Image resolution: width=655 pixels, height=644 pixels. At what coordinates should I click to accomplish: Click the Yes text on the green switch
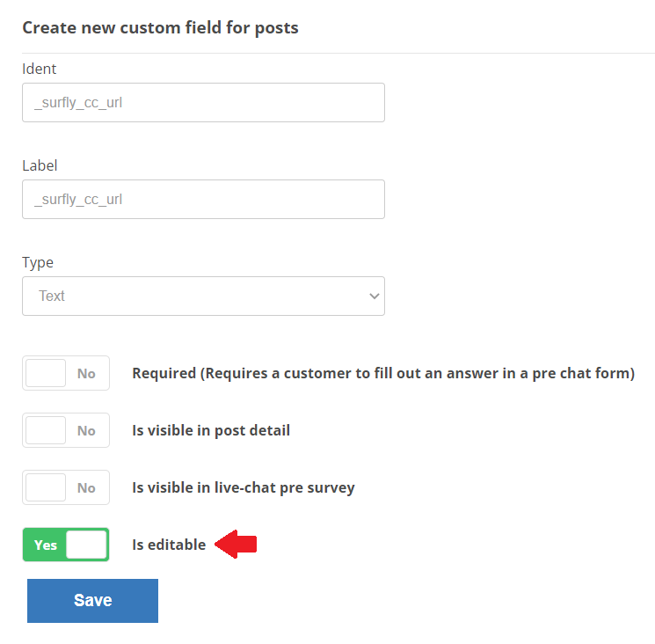(x=46, y=545)
